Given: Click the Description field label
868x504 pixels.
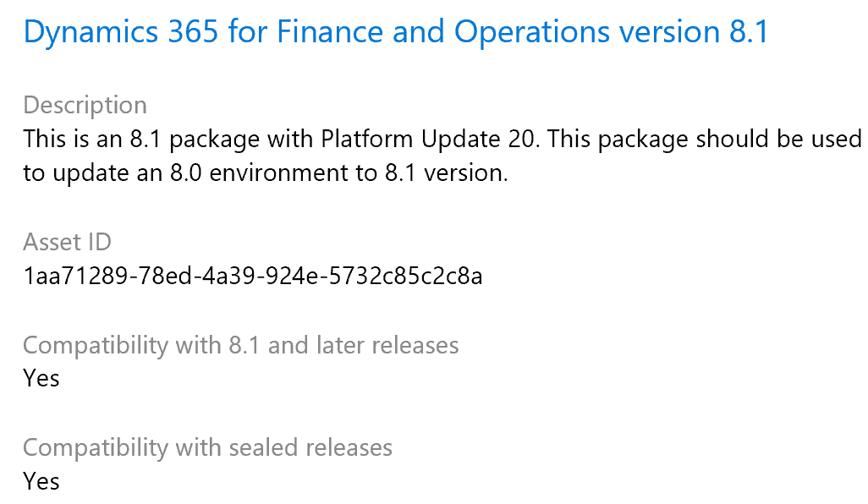Looking at the screenshot, I should [x=85, y=105].
